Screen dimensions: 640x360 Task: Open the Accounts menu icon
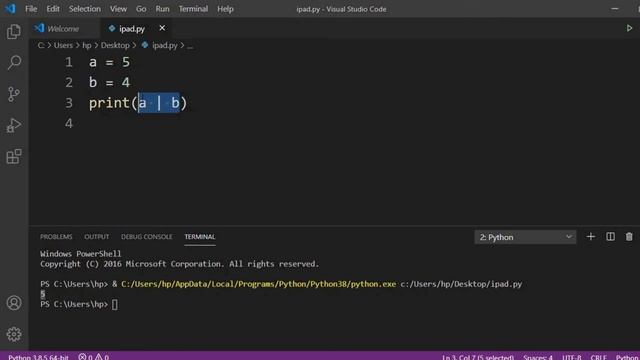click(x=14, y=303)
